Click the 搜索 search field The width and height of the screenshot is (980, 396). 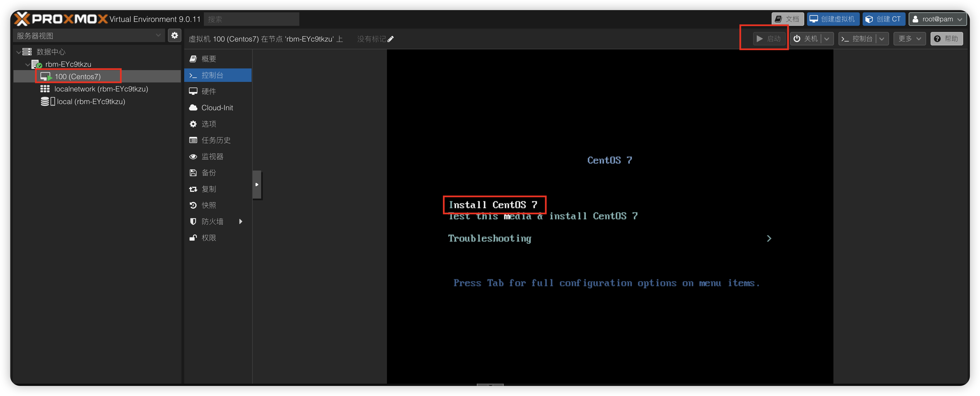pyautogui.click(x=251, y=19)
